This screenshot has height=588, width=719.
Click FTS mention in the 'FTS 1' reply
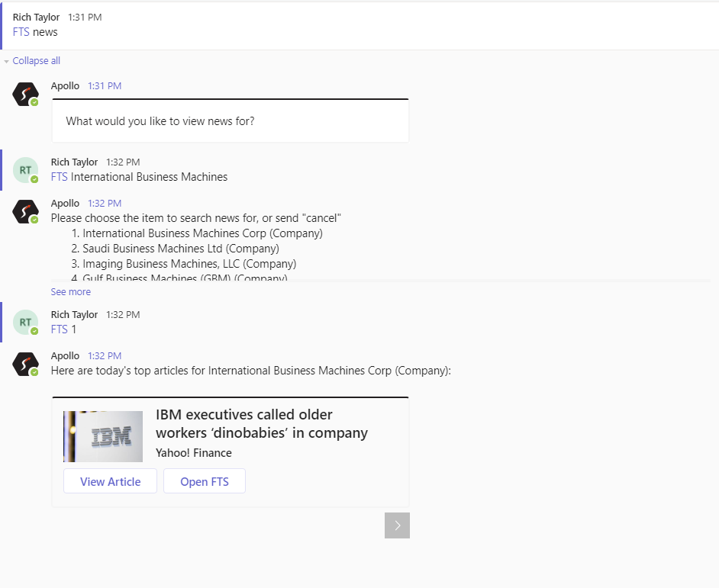coord(59,329)
